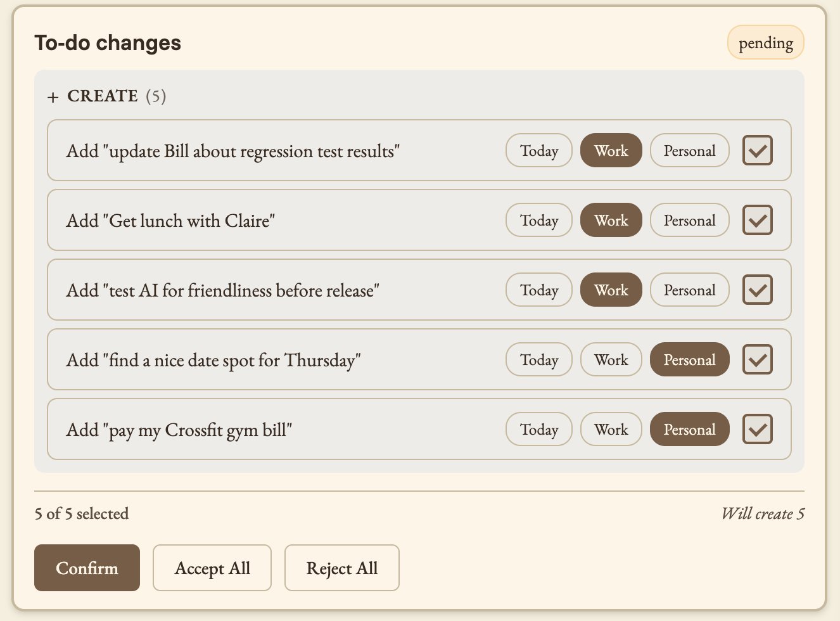Screen dimensions: 840x621
Task: Click Reject All
Action: pyautogui.click(x=341, y=568)
